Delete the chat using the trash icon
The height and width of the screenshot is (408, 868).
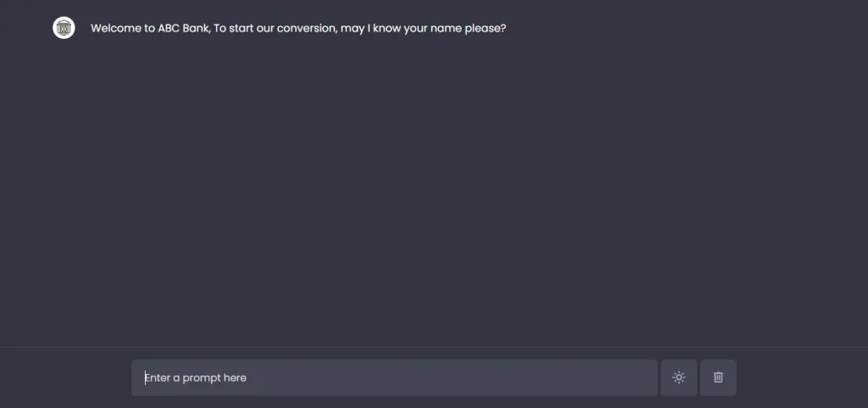(718, 377)
